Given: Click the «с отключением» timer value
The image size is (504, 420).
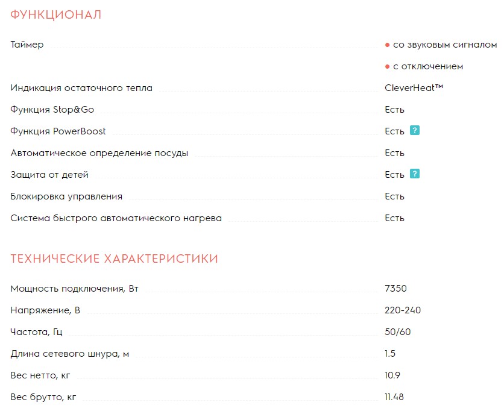Looking at the screenshot, I should click(x=427, y=66).
